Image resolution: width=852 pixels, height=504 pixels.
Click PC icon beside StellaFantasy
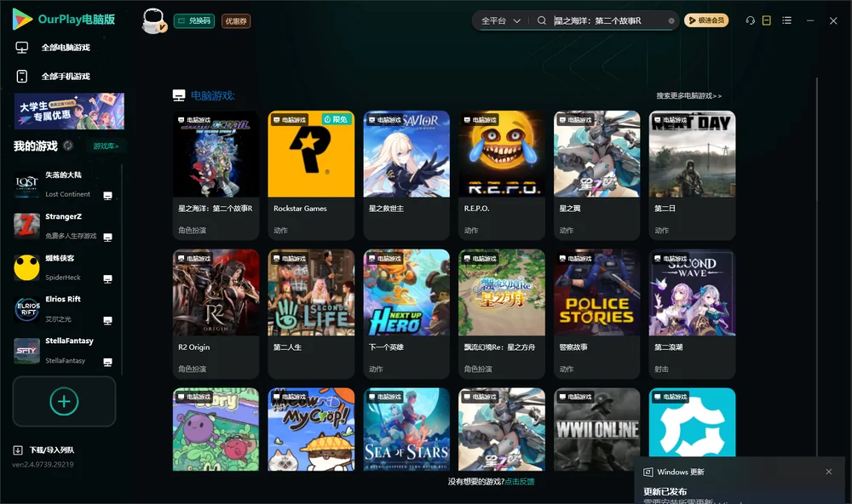107,363
